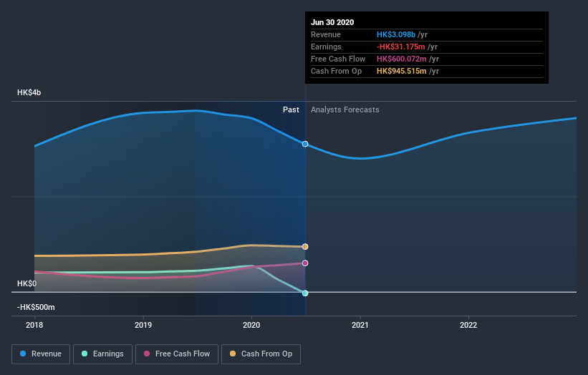Image resolution: width=588 pixels, height=375 pixels.
Task: Click the HK$4b y-axis label
Action: [29, 92]
